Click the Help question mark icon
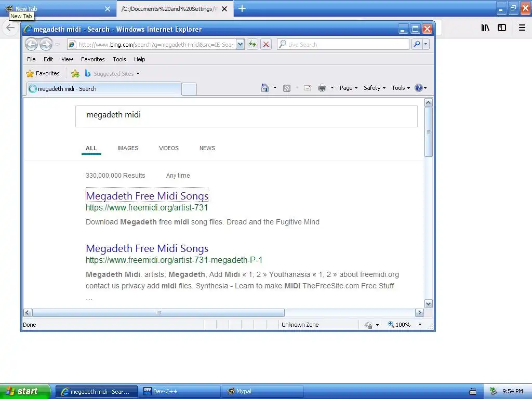The image size is (532, 399). click(419, 88)
